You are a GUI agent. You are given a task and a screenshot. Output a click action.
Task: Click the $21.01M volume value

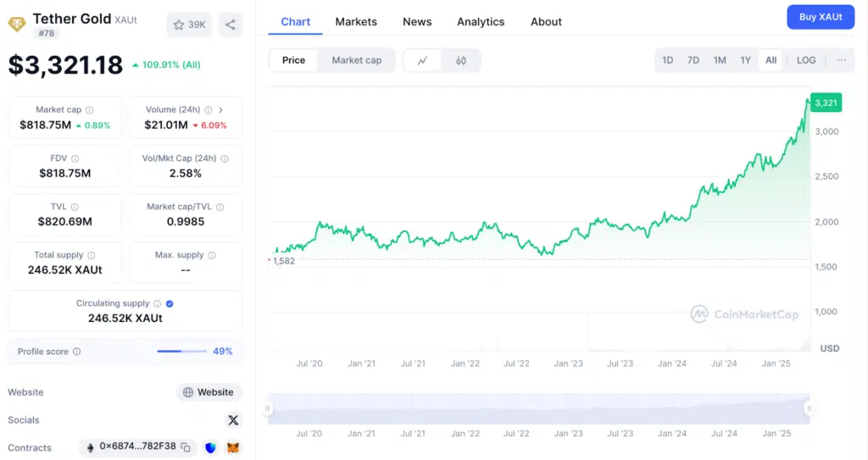[x=166, y=125]
